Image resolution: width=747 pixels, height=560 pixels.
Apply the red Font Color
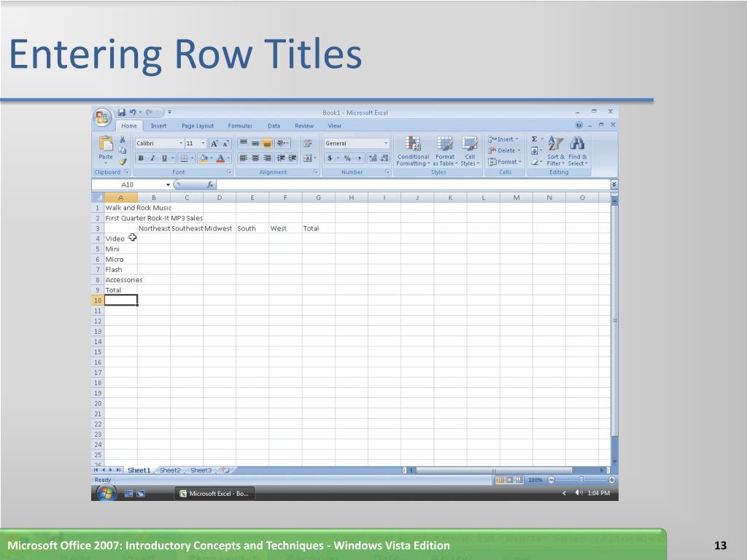(220, 158)
